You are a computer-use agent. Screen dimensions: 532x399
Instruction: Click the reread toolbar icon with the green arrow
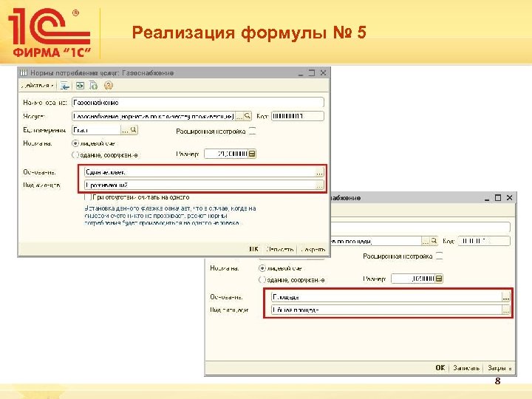[x=80, y=86]
